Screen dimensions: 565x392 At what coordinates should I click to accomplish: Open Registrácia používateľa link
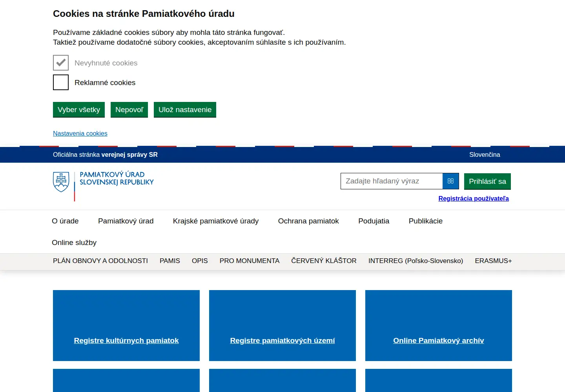(x=474, y=198)
